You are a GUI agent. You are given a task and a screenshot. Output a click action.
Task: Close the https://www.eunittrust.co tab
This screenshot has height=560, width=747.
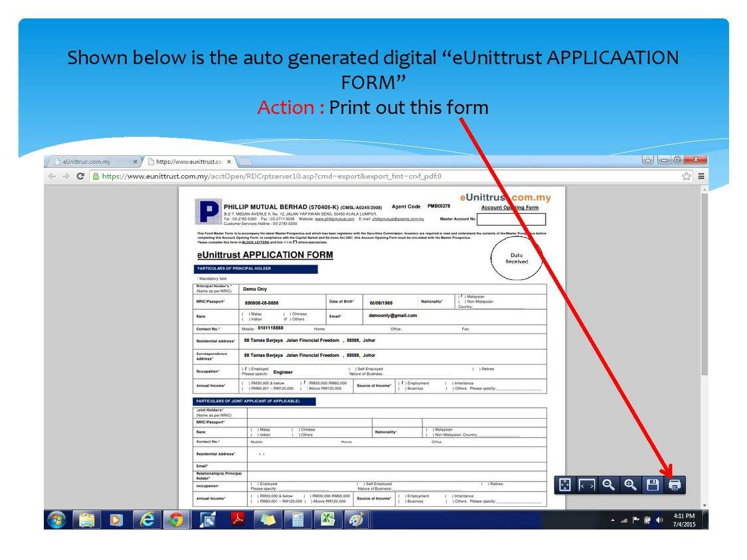[x=229, y=162]
